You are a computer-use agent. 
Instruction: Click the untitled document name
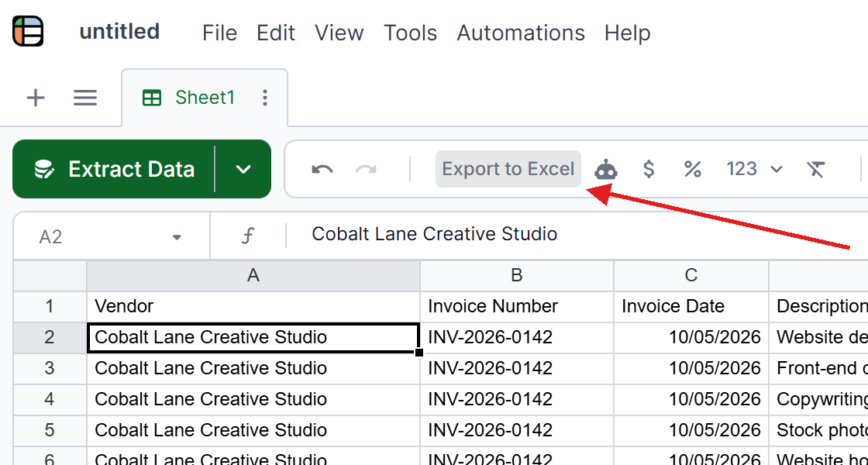coord(119,32)
